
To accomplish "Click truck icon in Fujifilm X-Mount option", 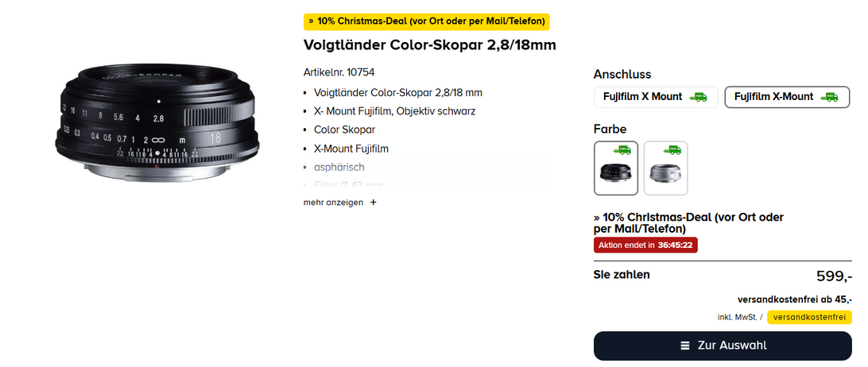I will pyautogui.click(x=829, y=97).
